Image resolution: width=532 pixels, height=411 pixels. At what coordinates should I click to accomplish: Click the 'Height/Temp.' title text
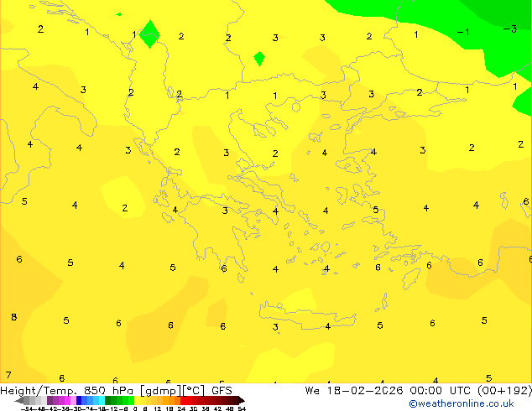pyautogui.click(x=38, y=390)
